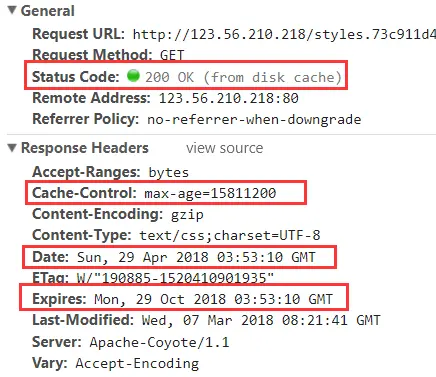Click the Content-Encoding gzip value
Image resolution: width=436 pixels, height=377 pixels.
tap(187, 214)
